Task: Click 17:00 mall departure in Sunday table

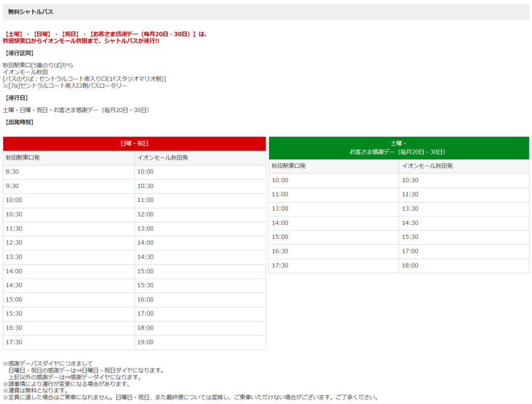Action: point(145,314)
